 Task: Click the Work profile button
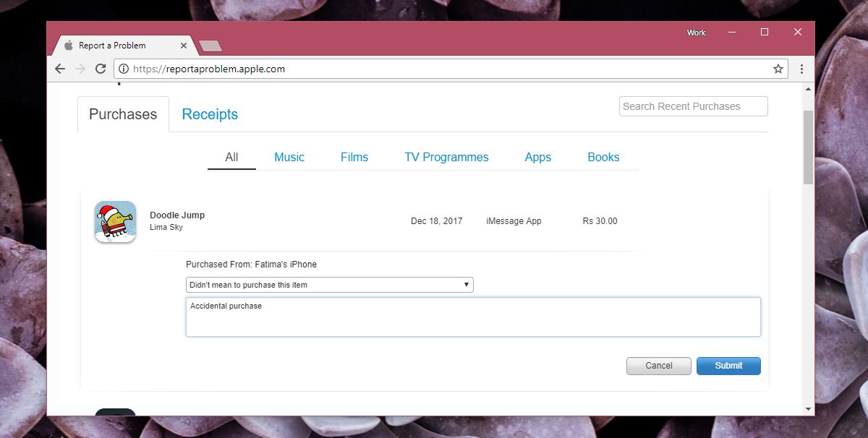(696, 33)
